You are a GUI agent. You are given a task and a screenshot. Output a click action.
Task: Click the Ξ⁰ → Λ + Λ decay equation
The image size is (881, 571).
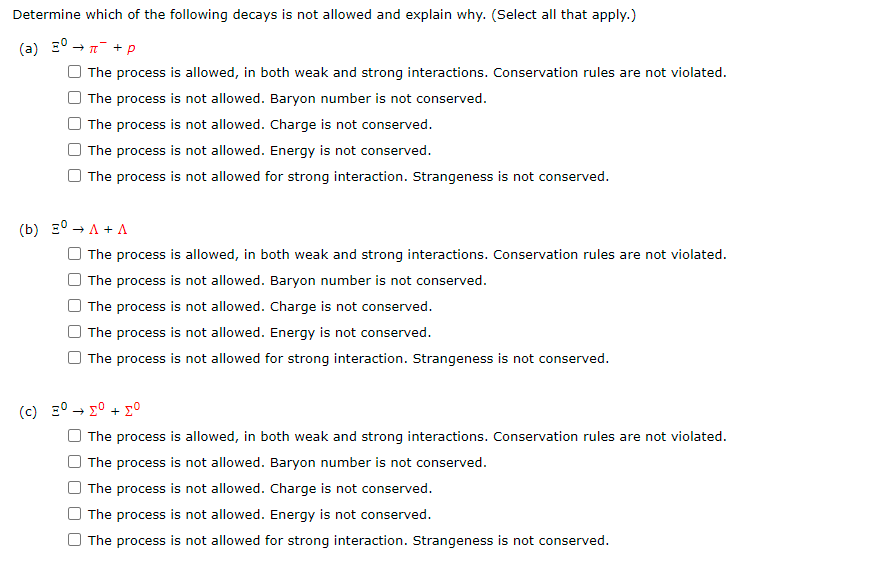pos(90,228)
